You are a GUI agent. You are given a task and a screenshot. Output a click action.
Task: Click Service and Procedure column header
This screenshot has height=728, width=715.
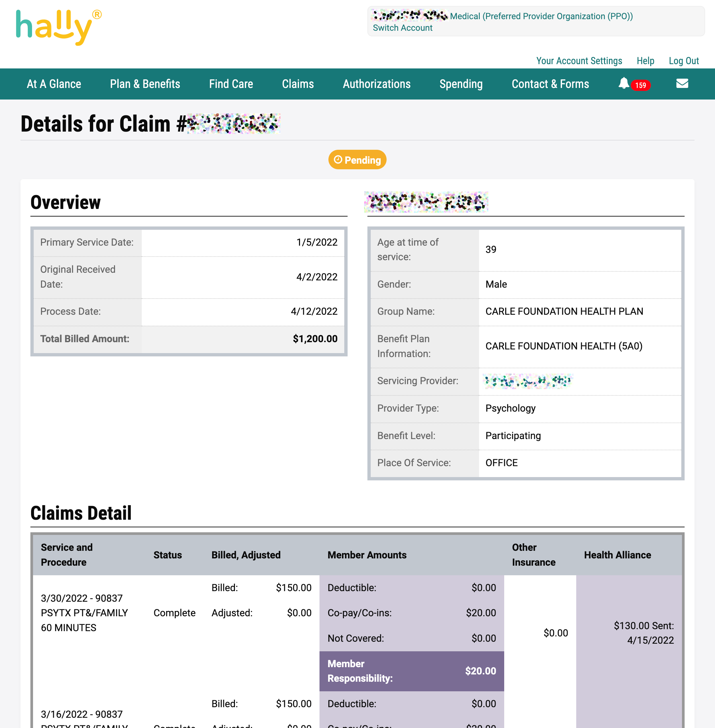pos(66,555)
